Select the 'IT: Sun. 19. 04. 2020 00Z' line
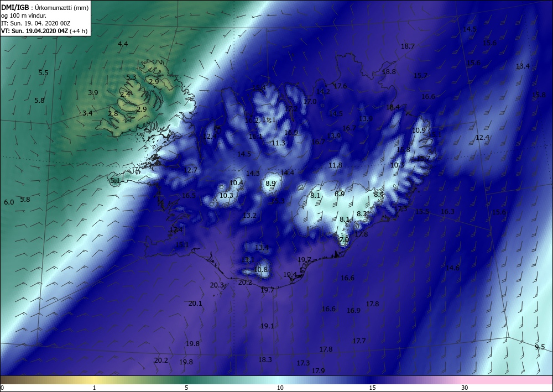This screenshot has height=392, width=553. point(35,23)
